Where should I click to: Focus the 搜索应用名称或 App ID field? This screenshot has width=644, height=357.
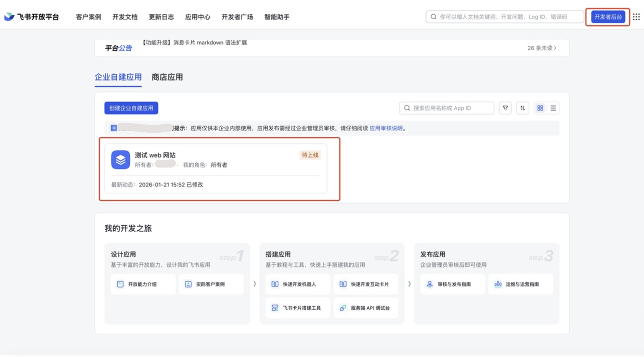[x=447, y=108]
